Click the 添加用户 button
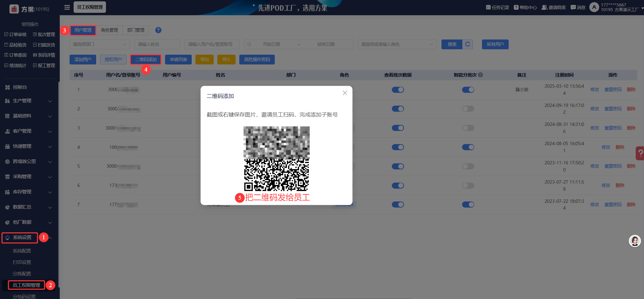The width and height of the screenshot is (644, 299). [x=83, y=59]
